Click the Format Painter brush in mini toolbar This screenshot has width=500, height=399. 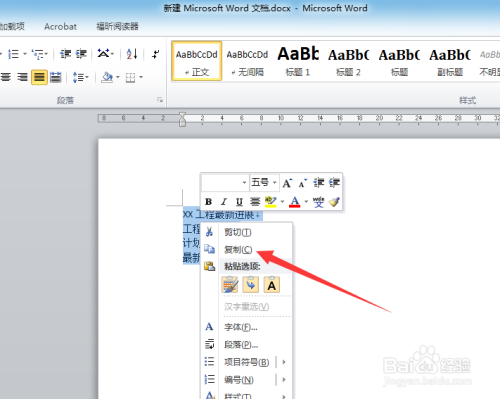(334, 202)
